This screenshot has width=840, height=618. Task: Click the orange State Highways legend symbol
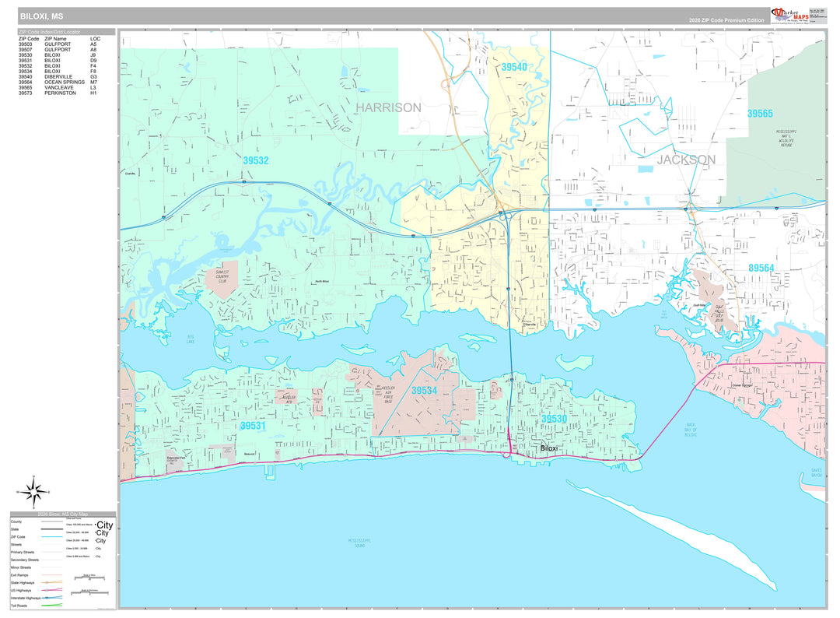52,583
